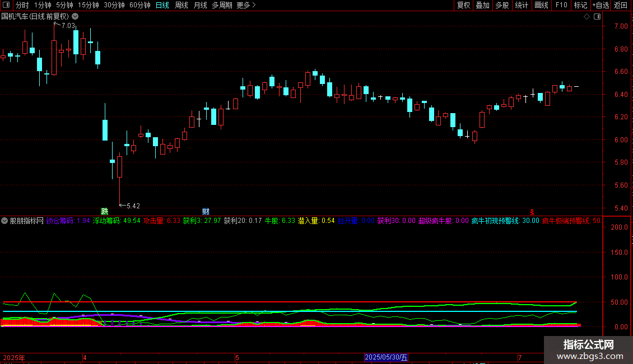Click the 标记 mark button

click(580, 5)
